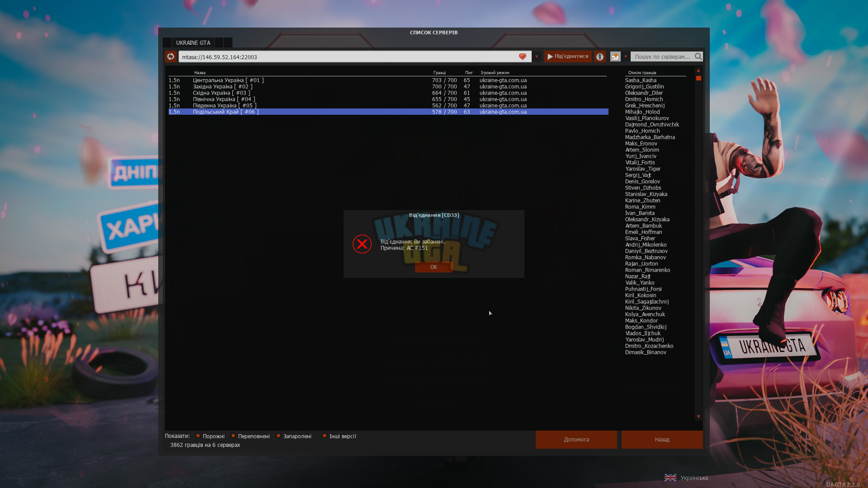Image resolution: width=868 pixels, height=488 pixels.
Task: Click the magnifier search icon
Action: pyautogui.click(x=698, y=56)
